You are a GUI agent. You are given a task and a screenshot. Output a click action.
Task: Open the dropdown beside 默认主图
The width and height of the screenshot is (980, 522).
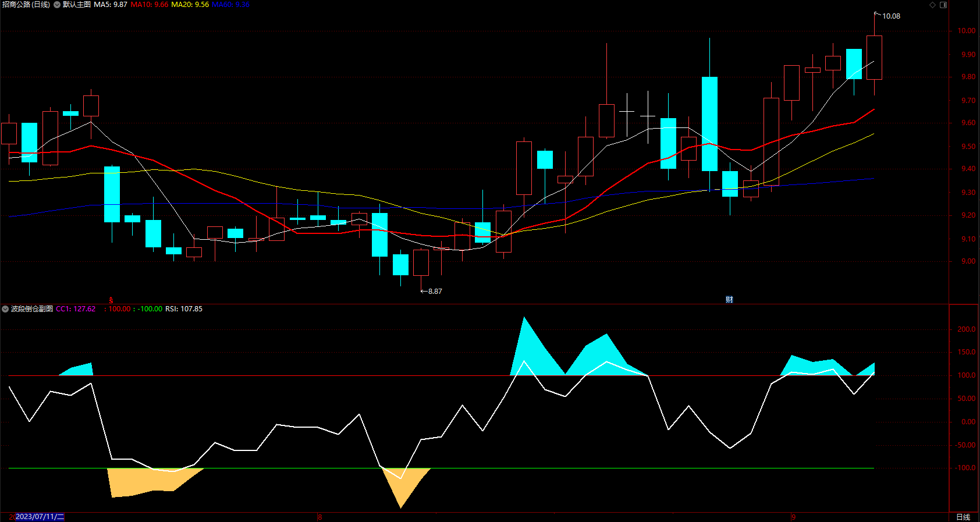(x=57, y=5)
